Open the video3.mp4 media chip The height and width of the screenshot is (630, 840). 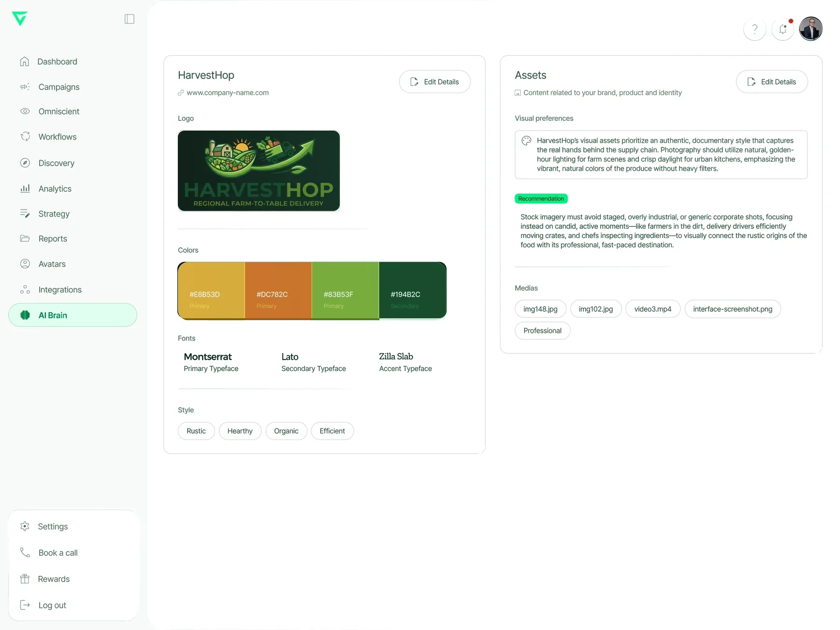click(x=653, y=309)
